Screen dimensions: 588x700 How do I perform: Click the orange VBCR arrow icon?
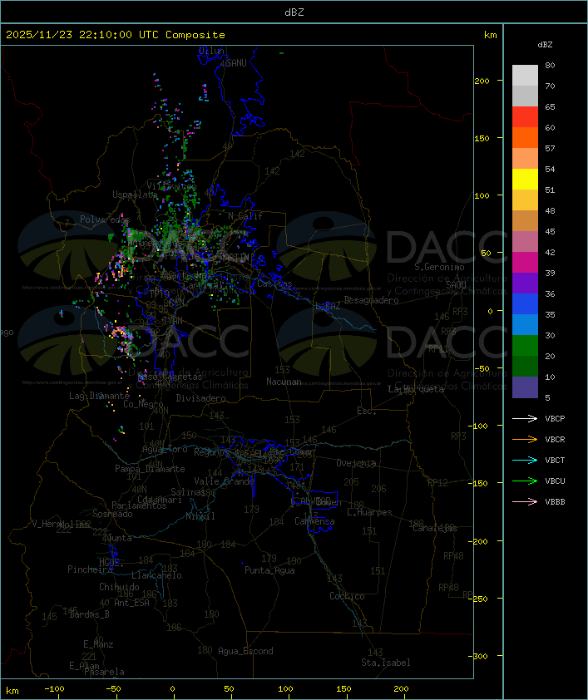coord(525,439)
